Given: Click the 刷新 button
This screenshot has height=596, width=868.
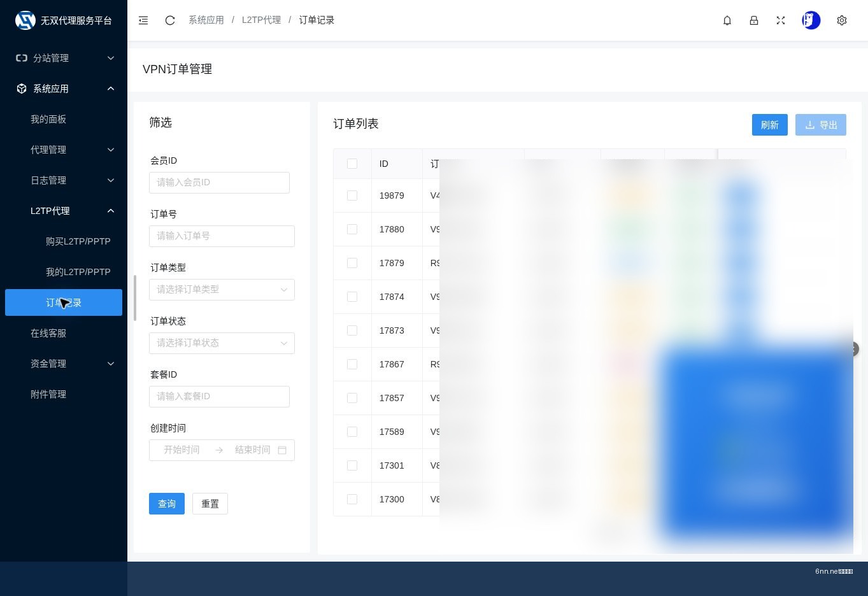Looking at the screenshot, I should [x=770, y=125].
